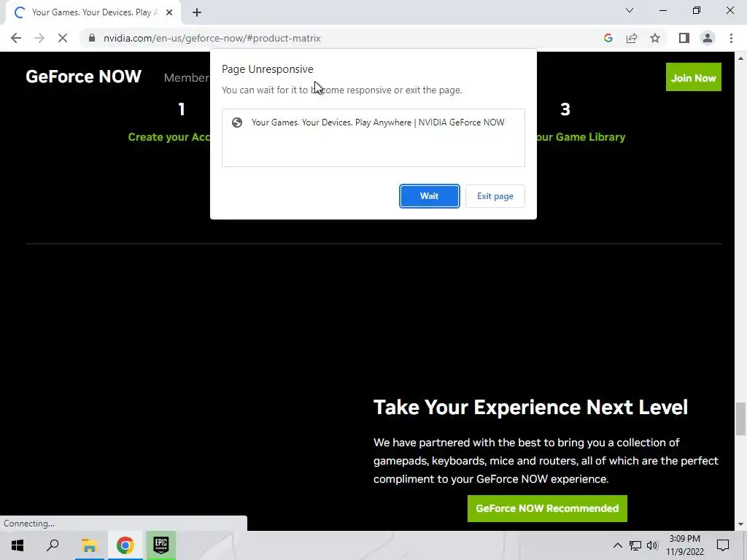The height and width of the screenshot is (560, 747).
Task: Stop page loading with X icon
Action: click(63, 38)
